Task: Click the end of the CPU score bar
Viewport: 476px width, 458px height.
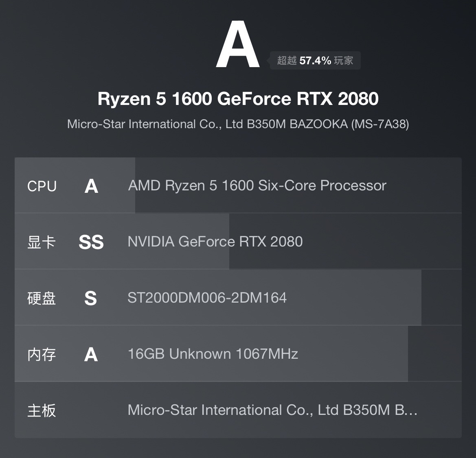Action: [134, 185]
